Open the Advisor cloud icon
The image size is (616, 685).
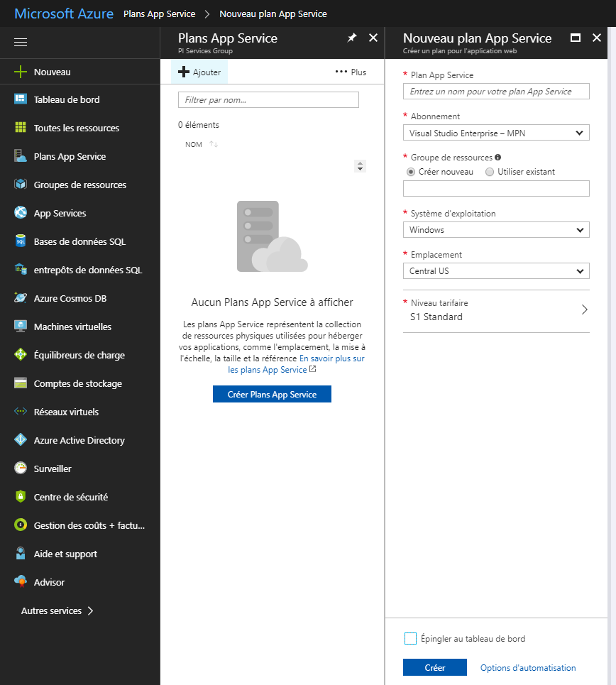click(x=21, y=582)
